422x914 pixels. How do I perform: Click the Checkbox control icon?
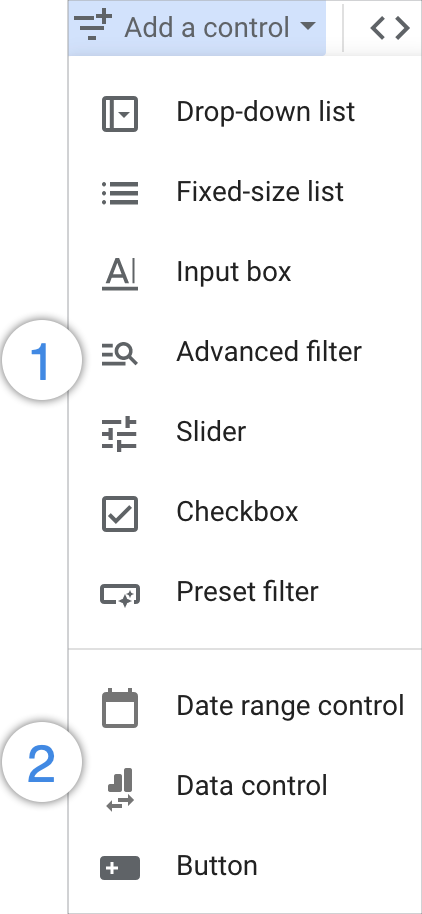click(x=120, y=514)
